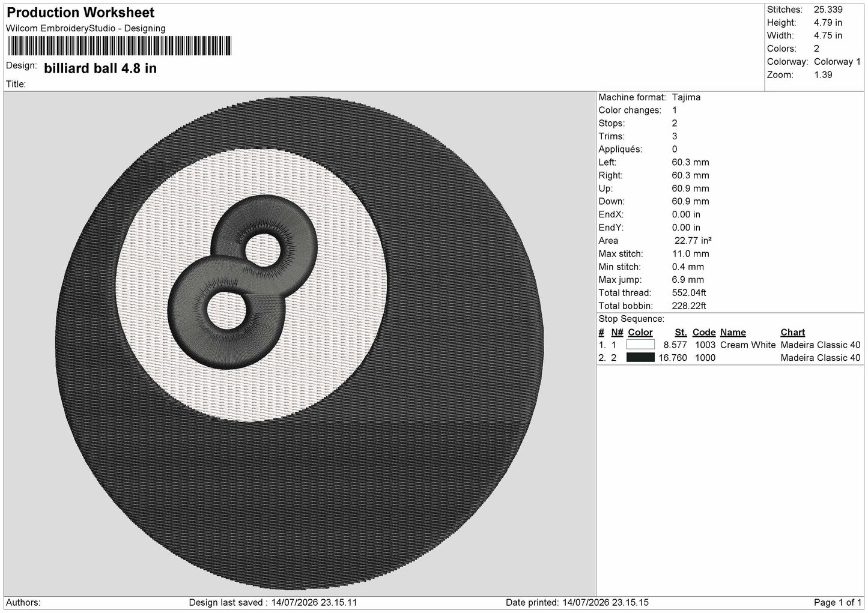
Task: Click 'Madeira Classic 40' in row 1
Action: (821, 345)
